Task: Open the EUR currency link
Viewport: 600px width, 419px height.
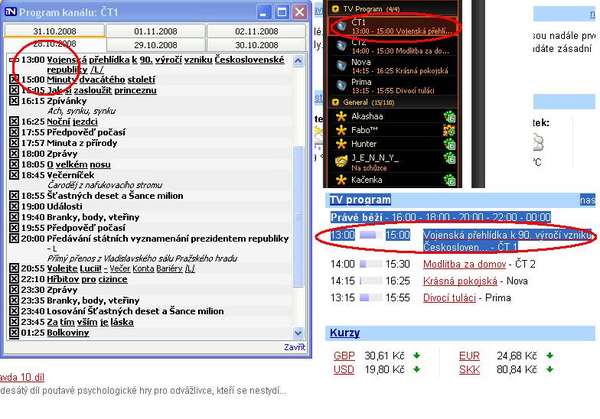Action: (469, 356)
